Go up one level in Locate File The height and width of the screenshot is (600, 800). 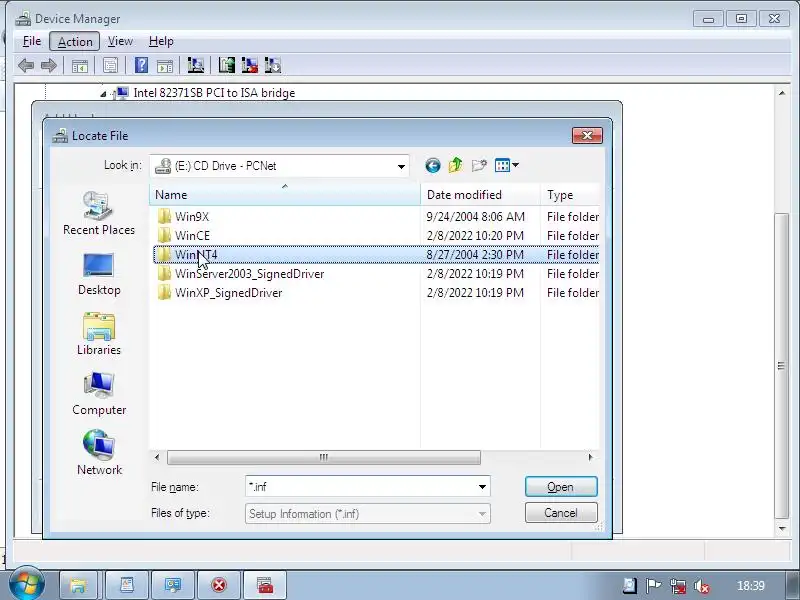(x=455, y=165)
